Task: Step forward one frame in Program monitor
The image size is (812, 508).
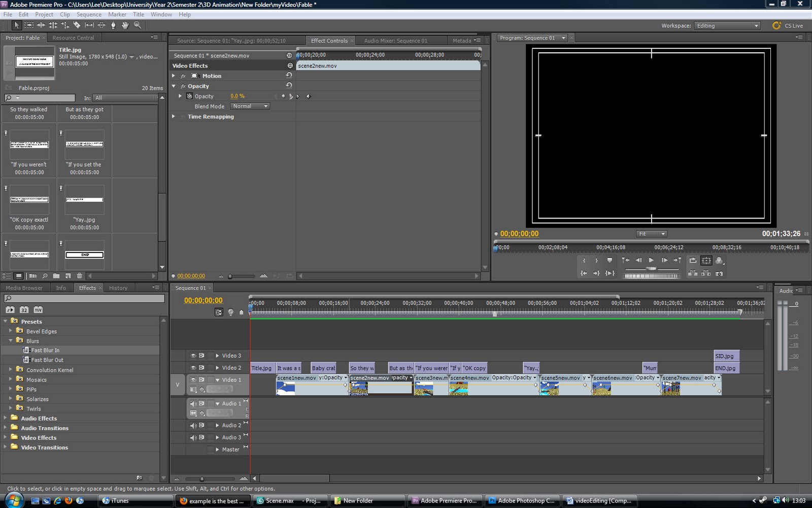Action: [664, 261]
